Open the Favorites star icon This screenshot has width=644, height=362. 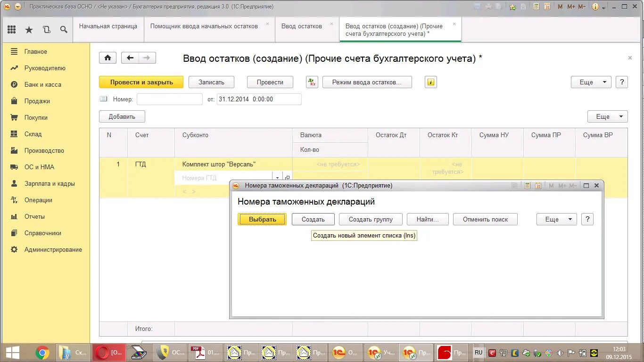[29, 30]
